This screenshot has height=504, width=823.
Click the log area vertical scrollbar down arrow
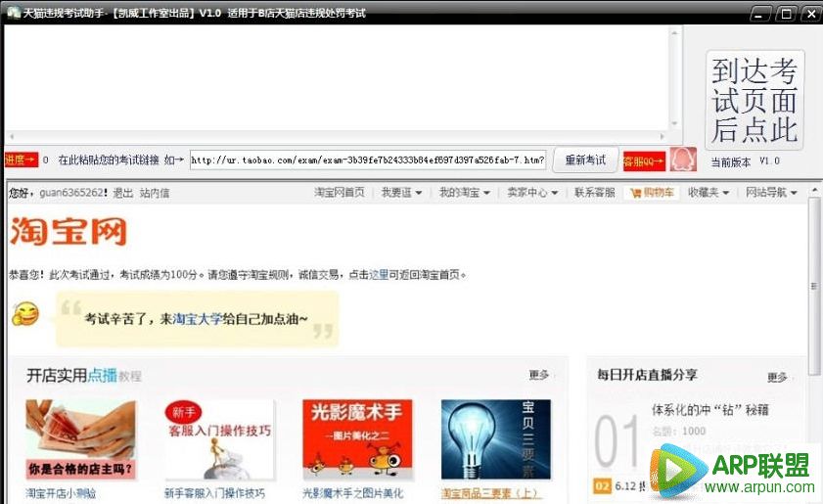tap(674, 124)
